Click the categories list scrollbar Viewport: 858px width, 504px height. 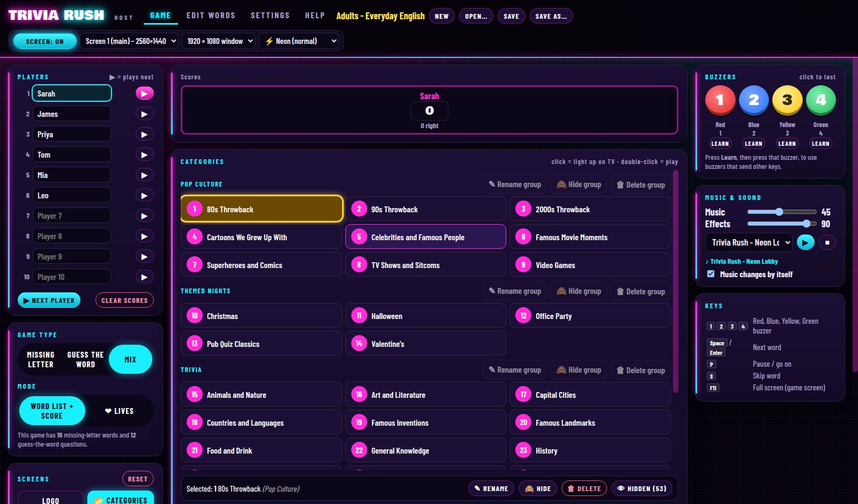pyautogui.click(x=676, y=282)
